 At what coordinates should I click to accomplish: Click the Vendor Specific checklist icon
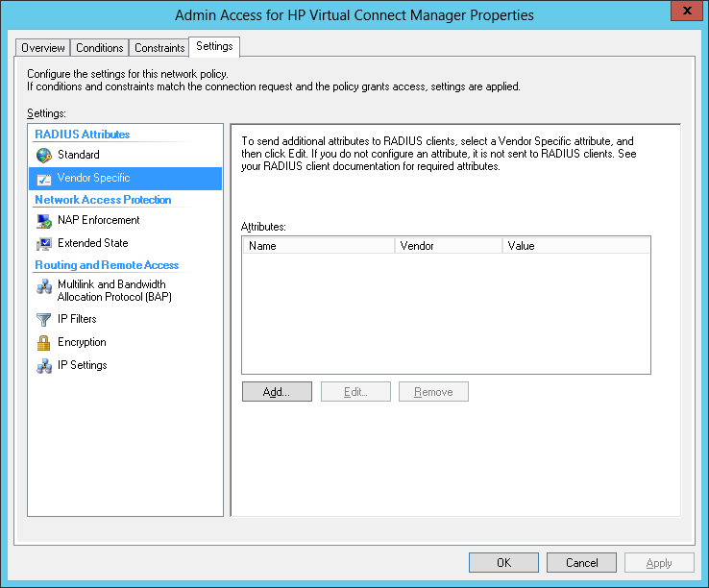43,178
